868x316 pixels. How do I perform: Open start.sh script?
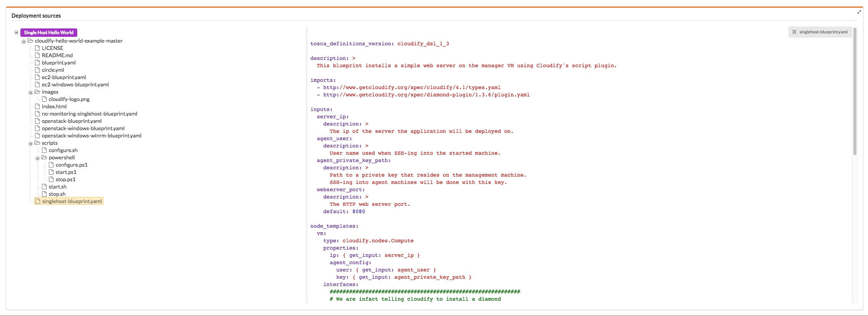tap(58, 187)
